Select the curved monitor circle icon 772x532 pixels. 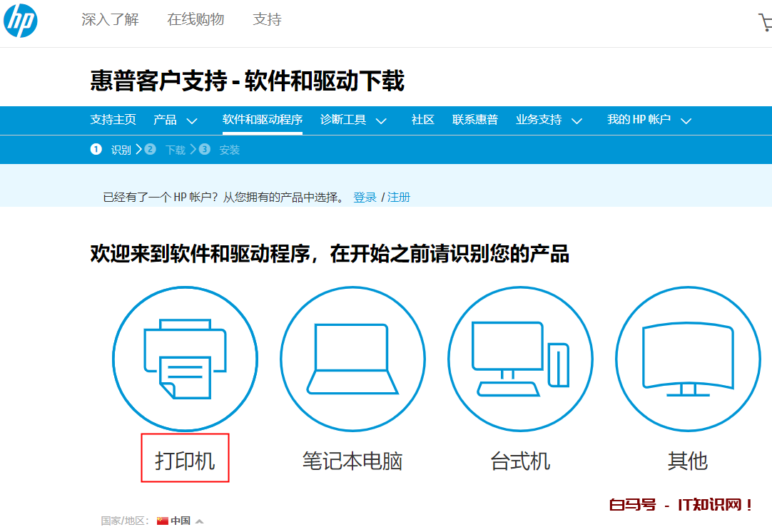687,359
